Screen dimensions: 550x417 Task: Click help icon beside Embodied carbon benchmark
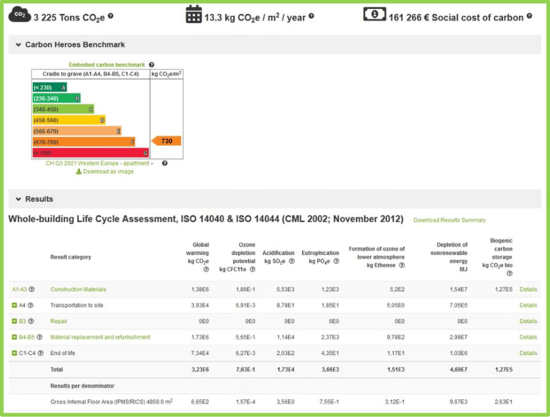pos(152,65)
